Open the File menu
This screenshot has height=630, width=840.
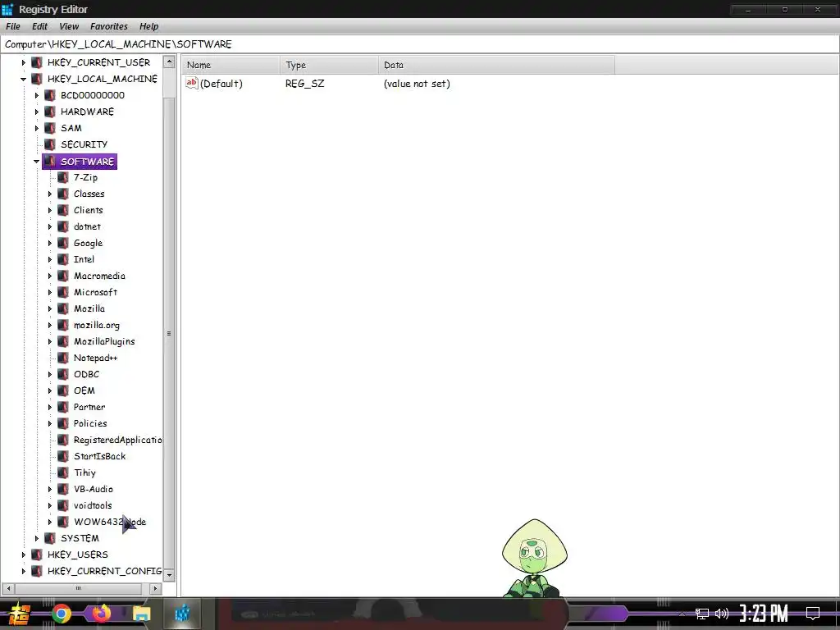coord(13,26)
